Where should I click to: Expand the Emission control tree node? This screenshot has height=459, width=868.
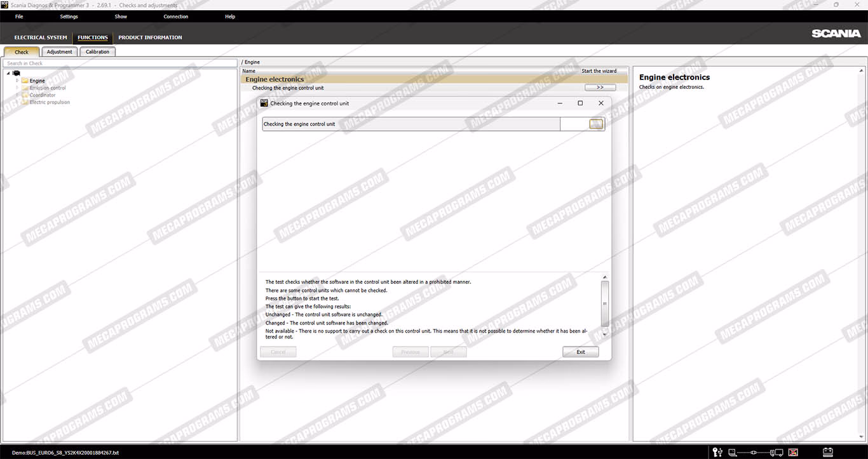pyautogui.click(x=17, y=88)
